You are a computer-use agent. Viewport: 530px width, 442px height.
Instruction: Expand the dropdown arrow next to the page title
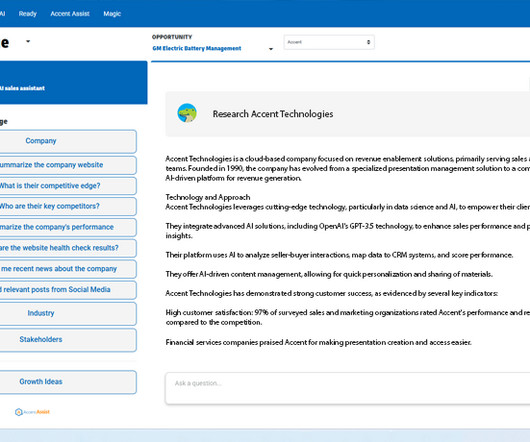click(28, 42)
